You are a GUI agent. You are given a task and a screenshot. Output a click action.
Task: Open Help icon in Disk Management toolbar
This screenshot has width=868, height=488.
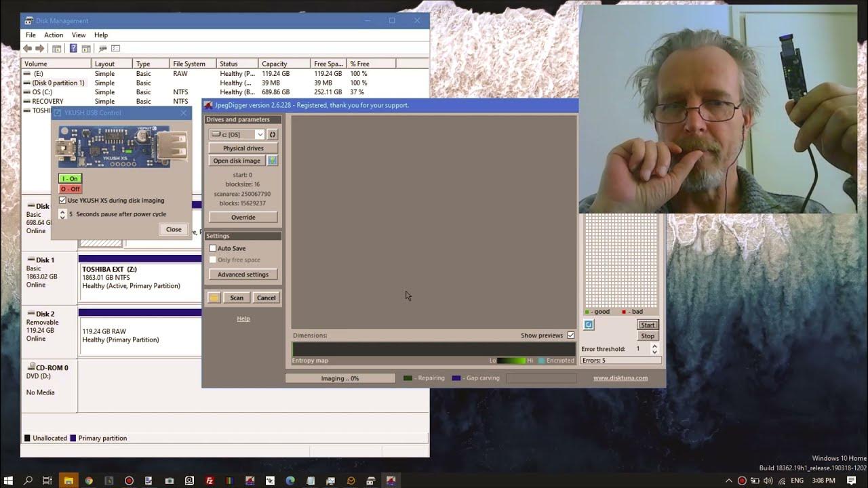72,49
